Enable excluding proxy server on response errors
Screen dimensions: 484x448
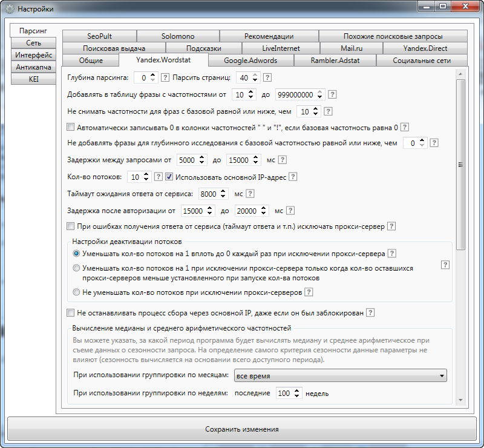pyautogui.click(x=71, y=226)
